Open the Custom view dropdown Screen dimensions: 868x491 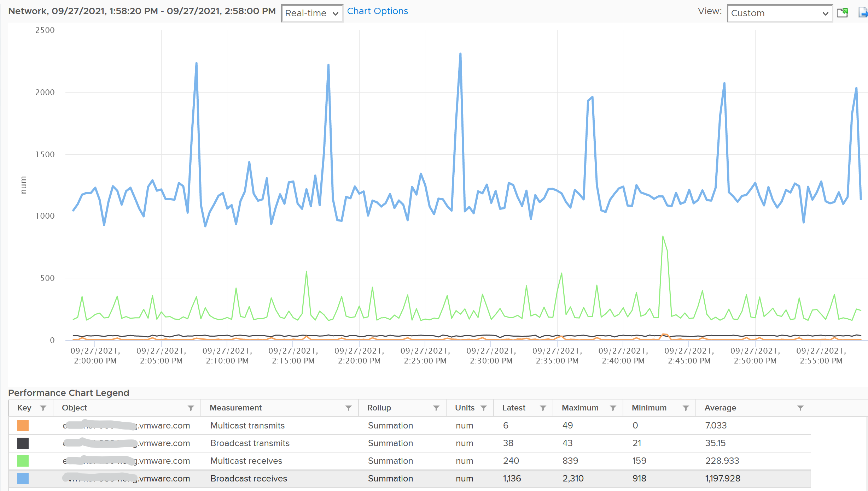coord(780,13)
